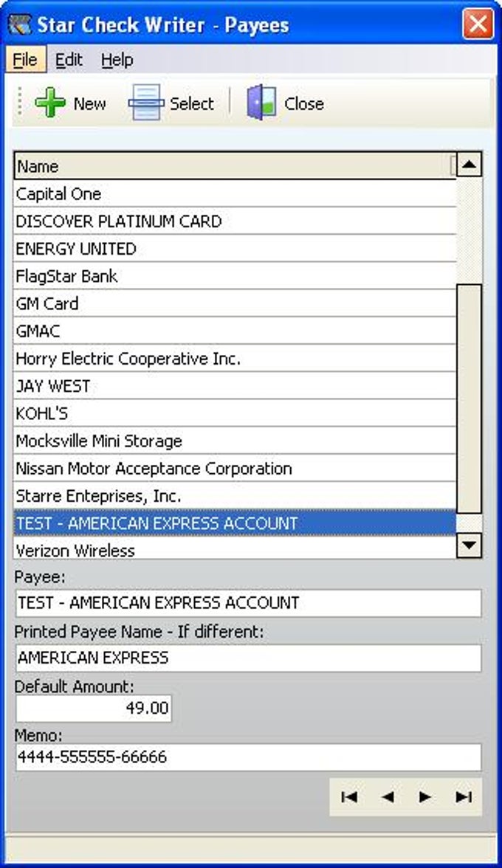Select Nissan Motor Acceptance Corporation row
The height and width of the screenshot is (868, 502).
point(235,468)
